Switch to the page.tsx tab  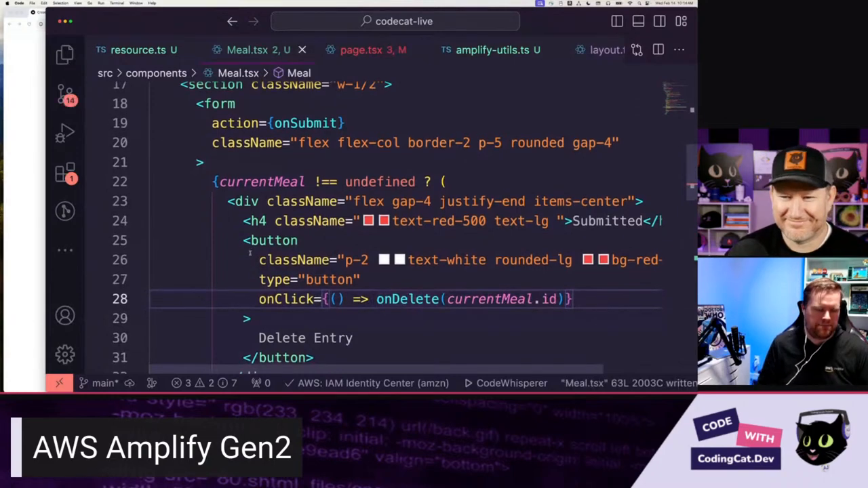tap(366, 49)
